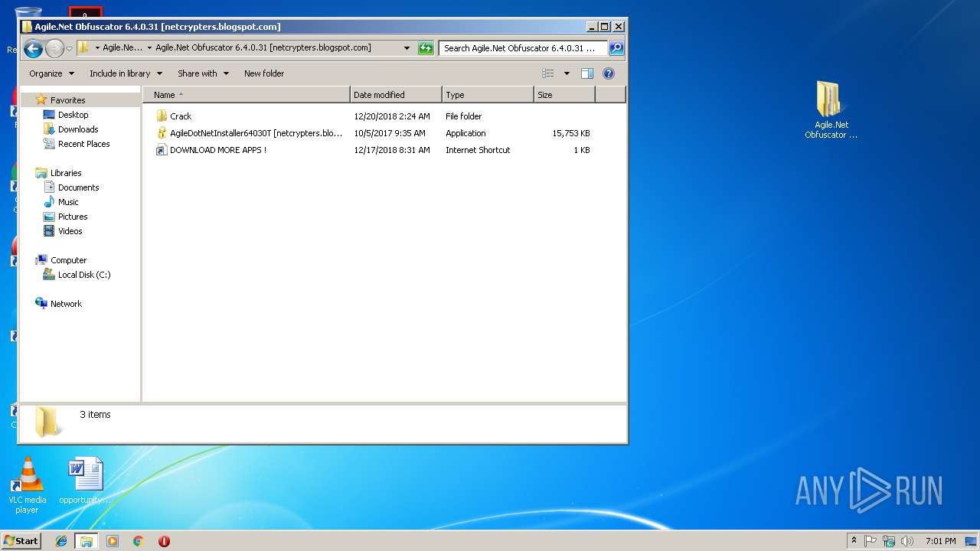Open Recent Places in navigation pane
The image size is (980, 551).
83,144
